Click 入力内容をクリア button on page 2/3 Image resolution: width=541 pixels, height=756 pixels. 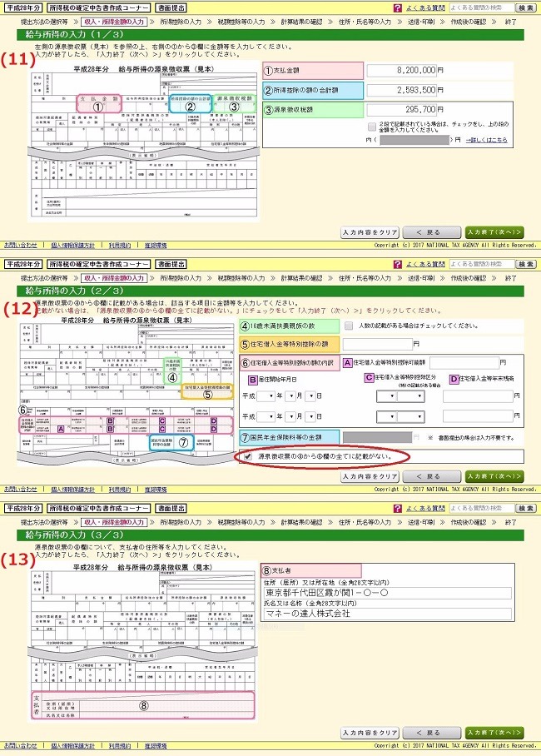tap(370, 477)
